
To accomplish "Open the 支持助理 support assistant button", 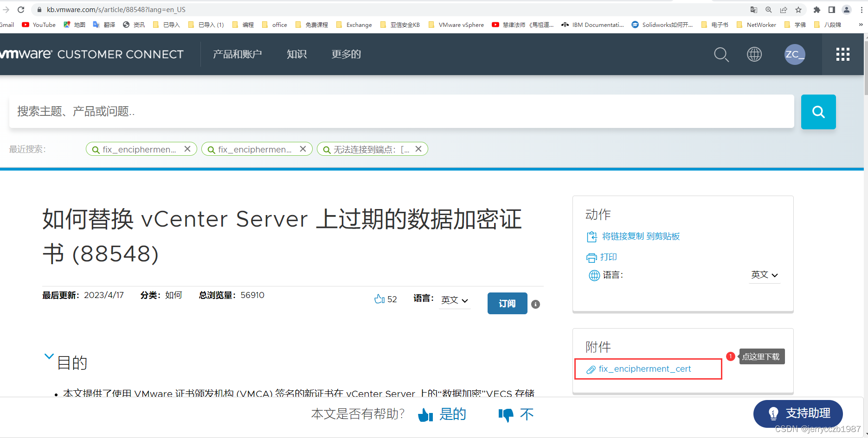I will 798,413.
